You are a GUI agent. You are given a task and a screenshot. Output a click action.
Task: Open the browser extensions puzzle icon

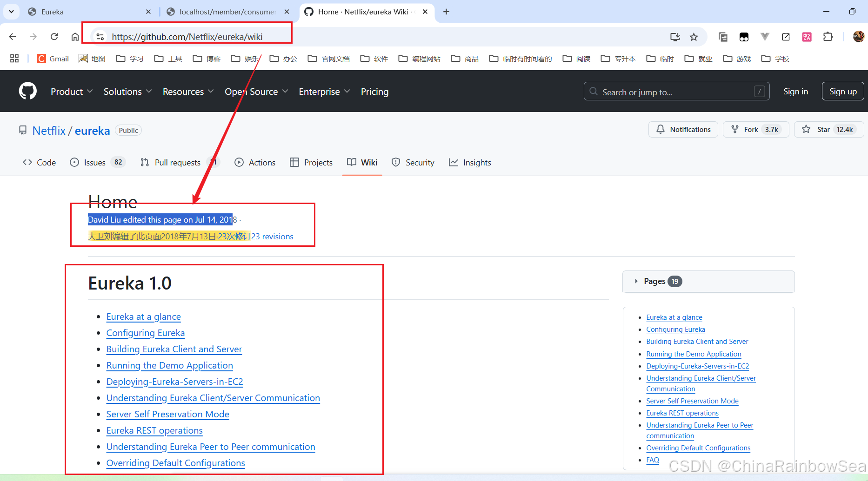[828, 37]
